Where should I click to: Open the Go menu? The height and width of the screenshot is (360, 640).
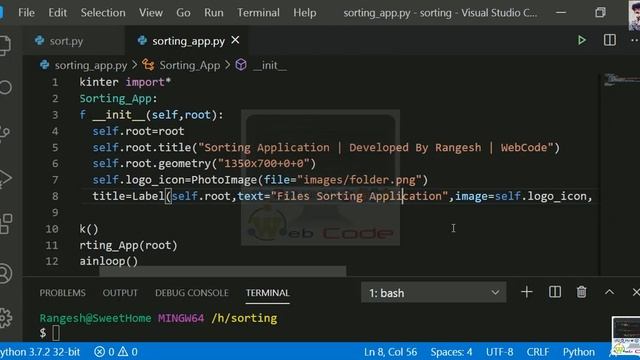(x=183, y=13)
